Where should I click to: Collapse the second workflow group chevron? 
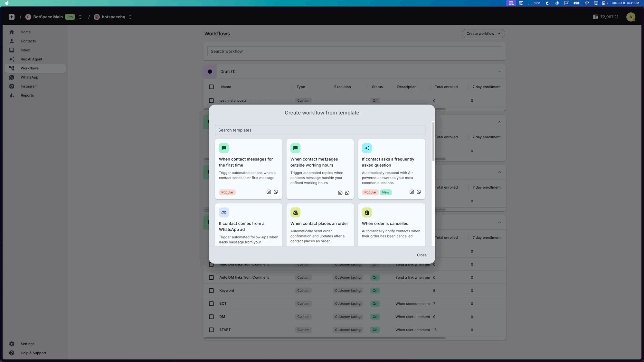[x=499, y=122]
